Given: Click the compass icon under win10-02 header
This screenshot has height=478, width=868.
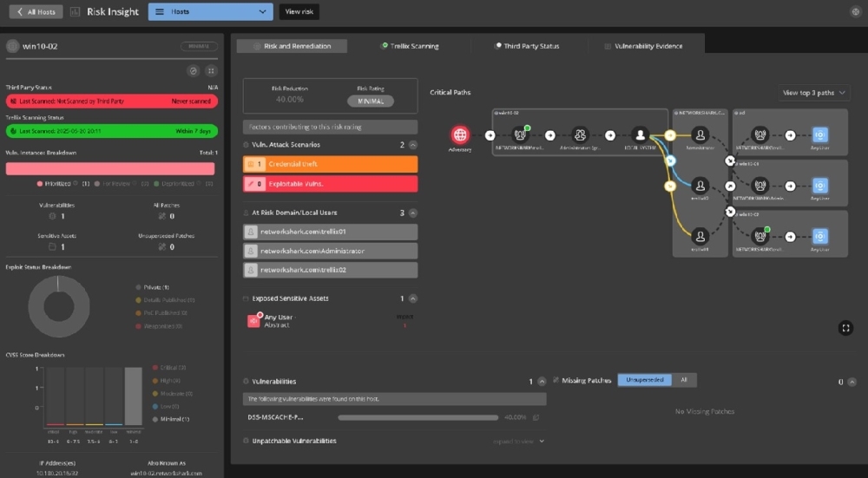Looking at the screenshot, I should pos(194,71).
